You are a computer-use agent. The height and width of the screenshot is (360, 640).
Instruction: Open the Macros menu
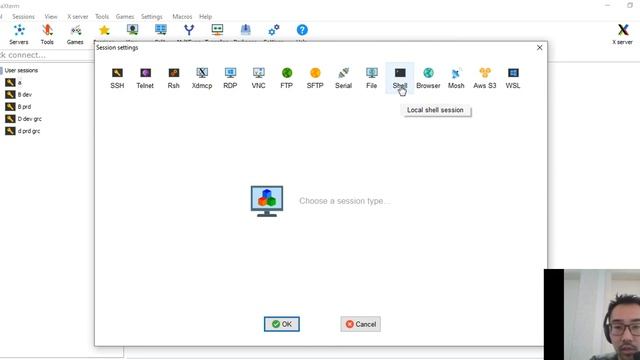[x=182, y=17]
